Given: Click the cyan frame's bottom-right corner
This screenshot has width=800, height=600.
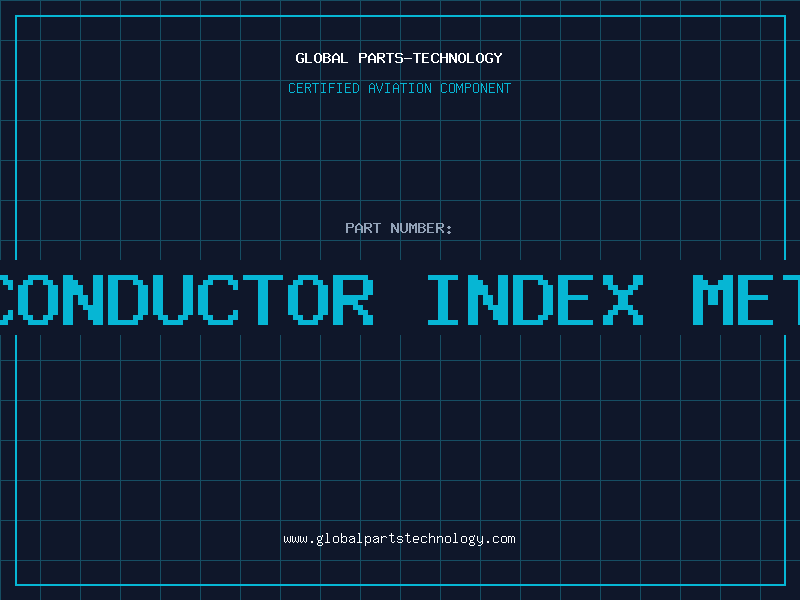Looking at the screenshot, I should click(x=785, y=585).
